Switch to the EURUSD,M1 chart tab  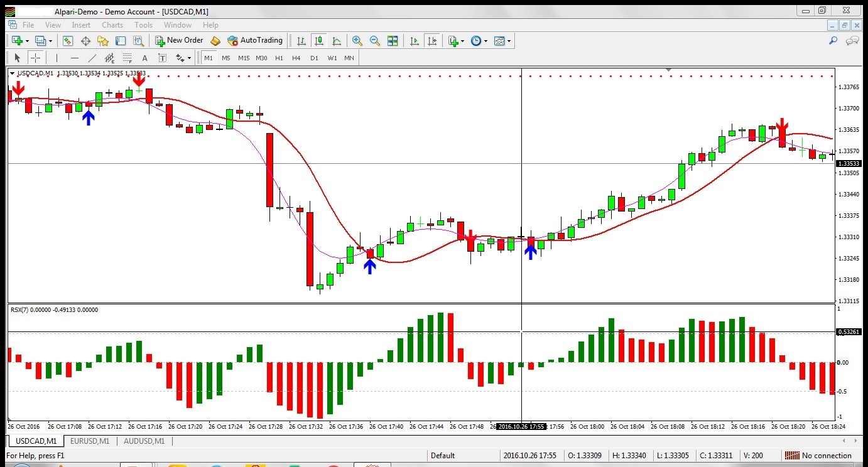coord(90,441)
